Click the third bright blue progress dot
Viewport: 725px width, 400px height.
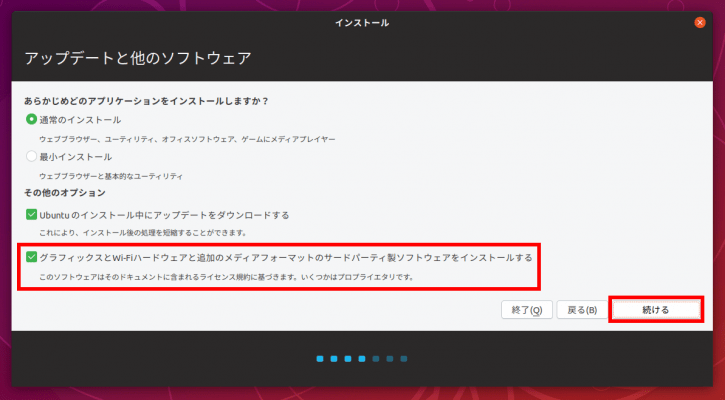tap(348, 359)
